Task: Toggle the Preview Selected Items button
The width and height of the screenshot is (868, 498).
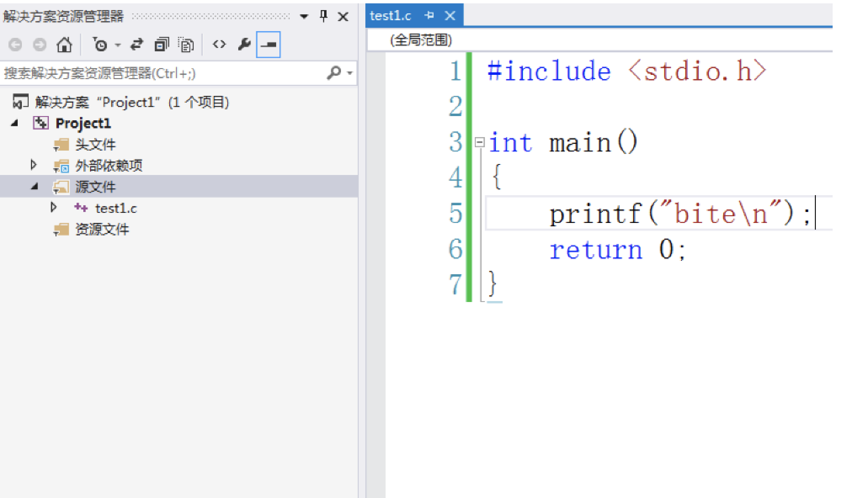Action: point(269,45)
